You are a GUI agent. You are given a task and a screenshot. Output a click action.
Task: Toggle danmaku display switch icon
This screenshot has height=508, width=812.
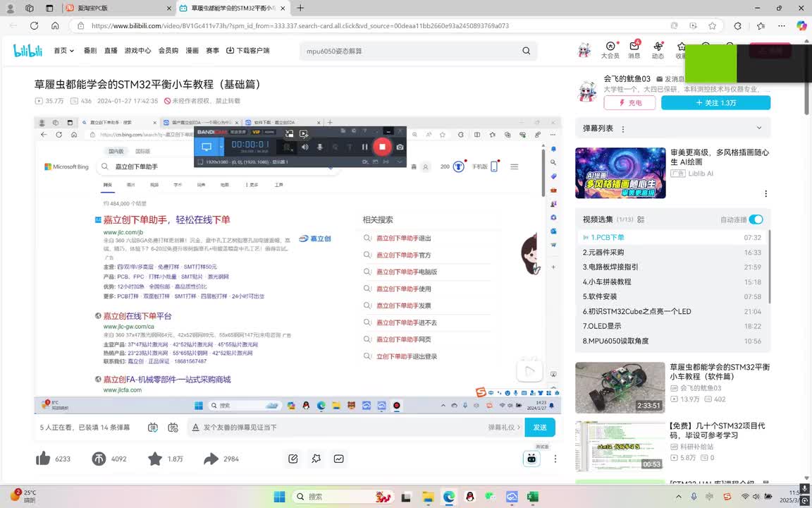(x=153, y=428)
